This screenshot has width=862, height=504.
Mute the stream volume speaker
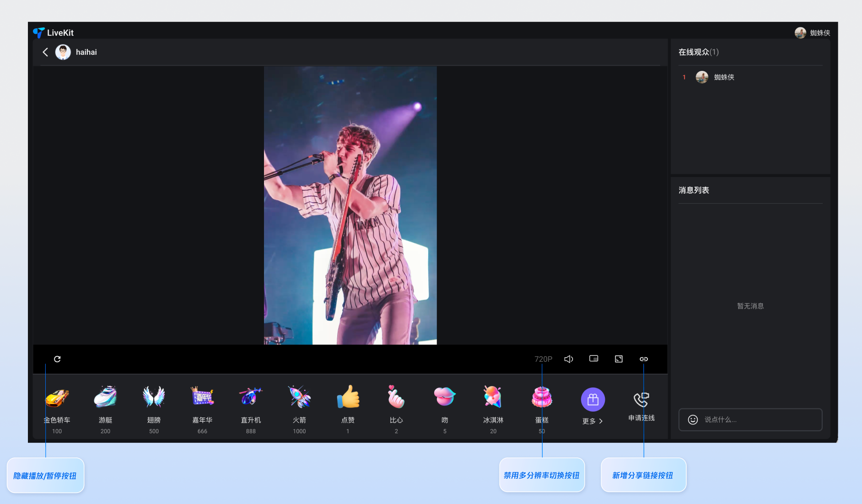click(569, 359)
